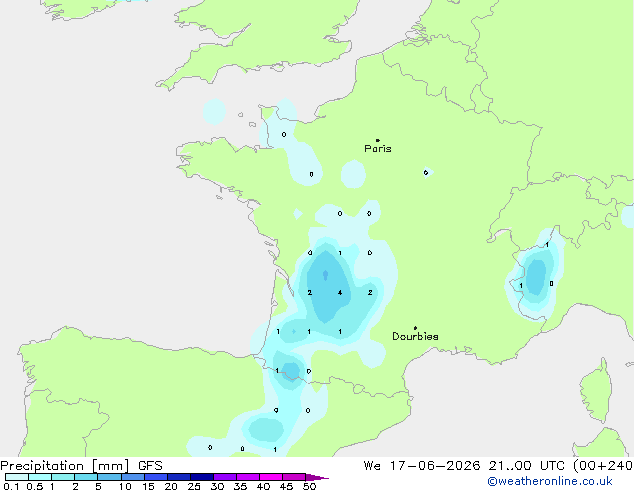634x490 pixels.
Task: Pick the 5 to 10 mm legend swatch
Action: pos(110,477)
